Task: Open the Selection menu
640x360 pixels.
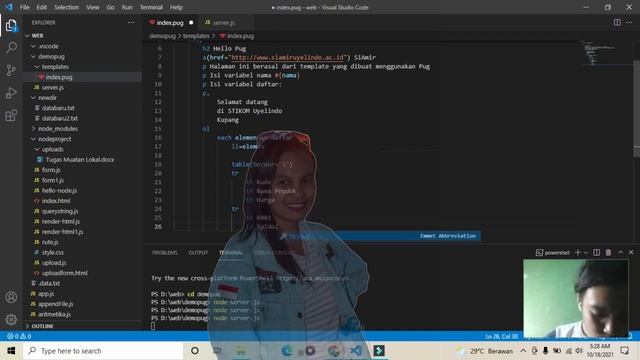Action: pyautogui.click(x=67, y=7)
